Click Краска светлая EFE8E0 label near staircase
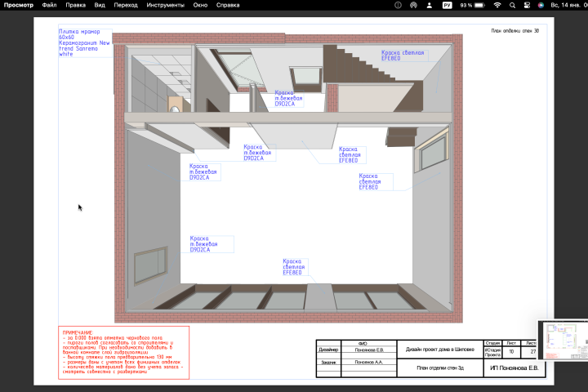Screen dimensions: 588x392 click(404, 56)
